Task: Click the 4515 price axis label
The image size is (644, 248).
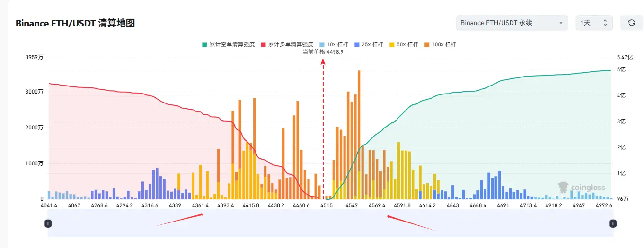Action: 326,205
